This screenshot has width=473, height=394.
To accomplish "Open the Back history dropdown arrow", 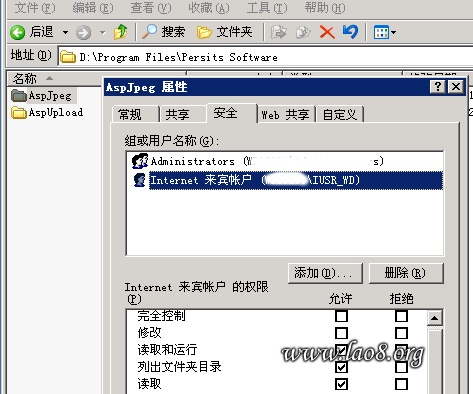I will pyautogui.click(x=65, y=32).
